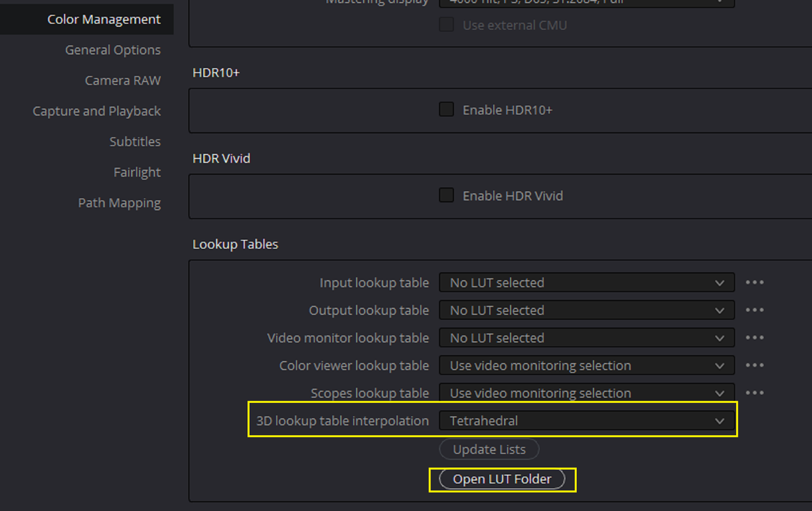Switch to General Options settings
This screenshot has width=812, height=511.
(x=113, y=50)
